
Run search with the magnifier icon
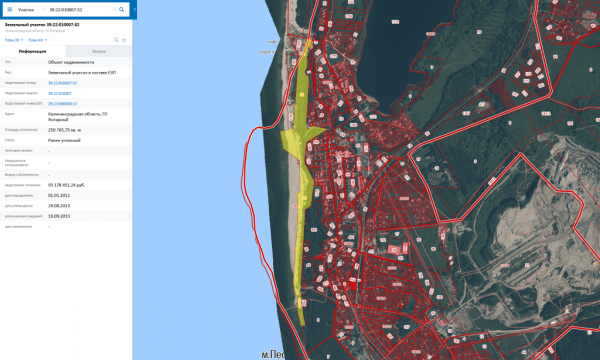(122, 10)
